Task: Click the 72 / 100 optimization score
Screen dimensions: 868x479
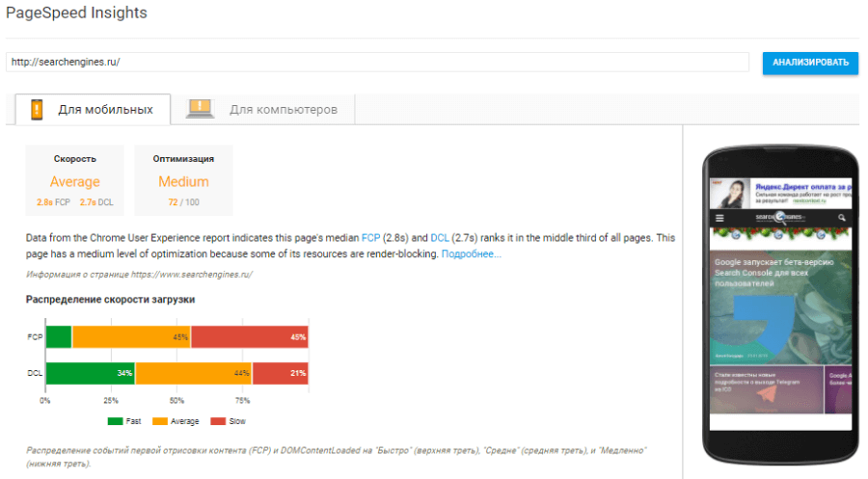Action: tap(184, 202)
